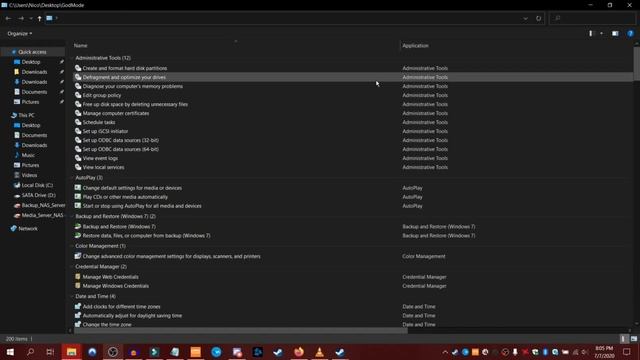Select 'Play CDs or other media automatically'

coord(125,197)
